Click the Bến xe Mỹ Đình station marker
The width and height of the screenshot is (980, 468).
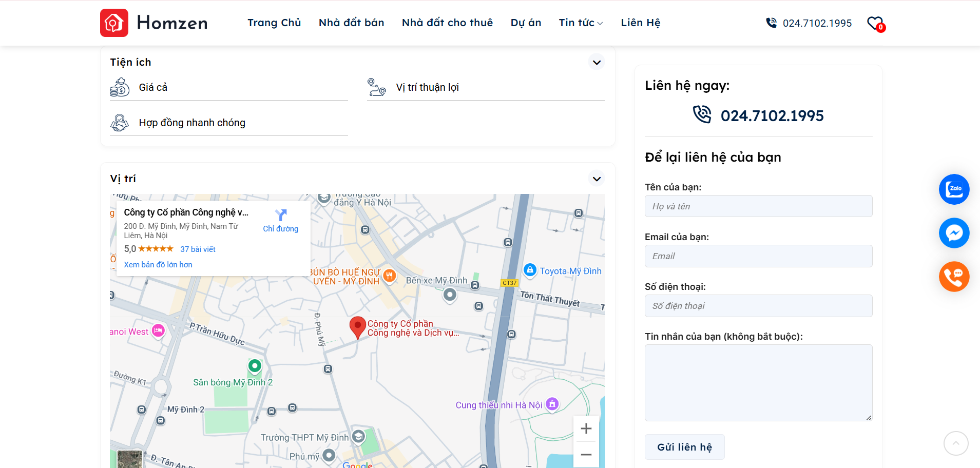tap(450, 295)
